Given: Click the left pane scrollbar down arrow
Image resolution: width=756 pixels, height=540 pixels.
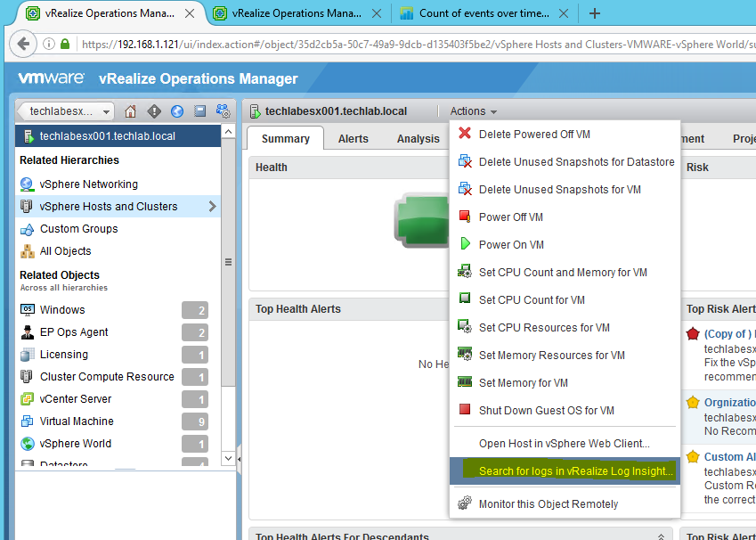Looking at the screenshot, I should (229, 458).
